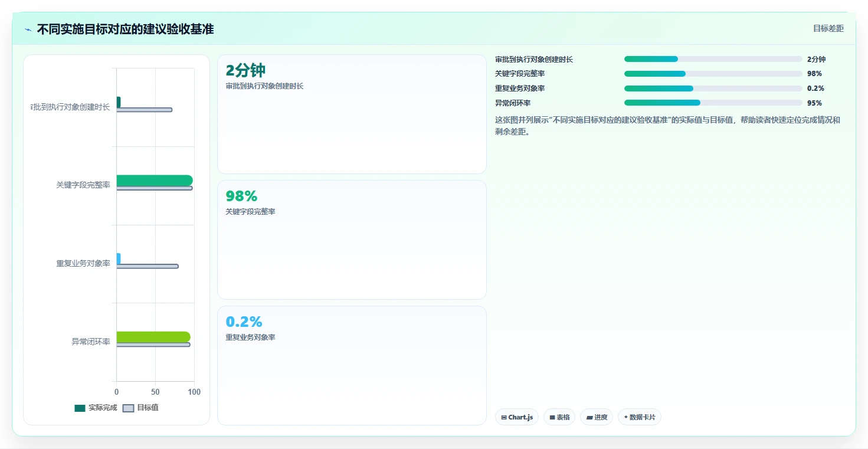
Task: Click the chart description paragraph
Action: [668, 126]
